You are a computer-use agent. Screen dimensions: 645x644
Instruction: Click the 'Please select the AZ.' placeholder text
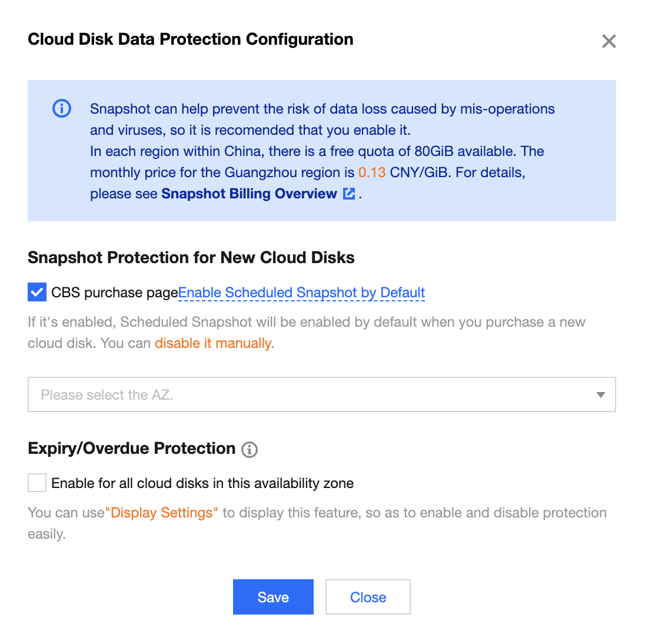[x=107, y=395]
